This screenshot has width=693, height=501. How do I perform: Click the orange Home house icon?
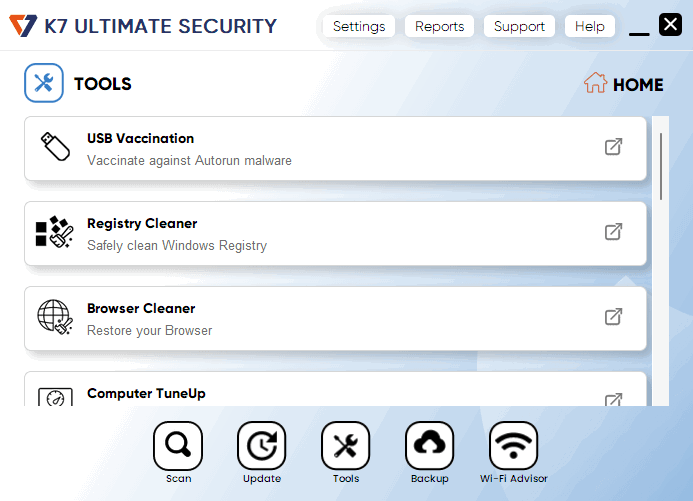click(x=595, y=83)
